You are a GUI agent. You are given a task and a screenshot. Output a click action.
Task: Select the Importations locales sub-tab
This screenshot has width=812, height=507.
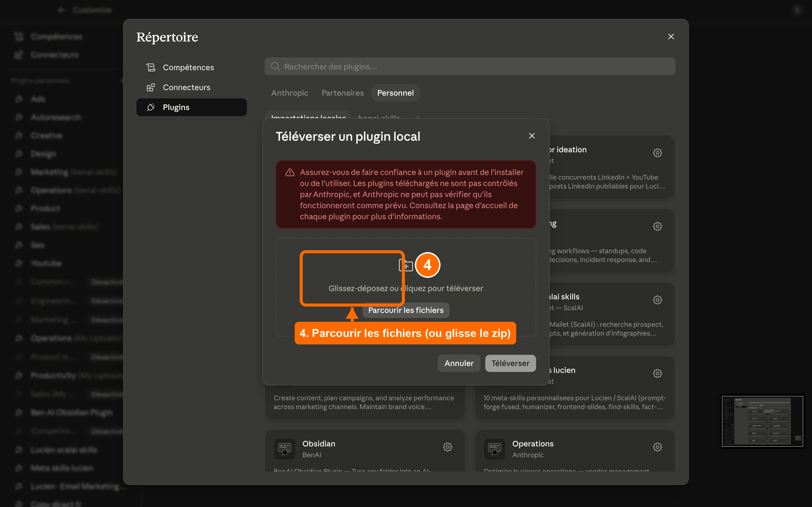coord(308,116)
